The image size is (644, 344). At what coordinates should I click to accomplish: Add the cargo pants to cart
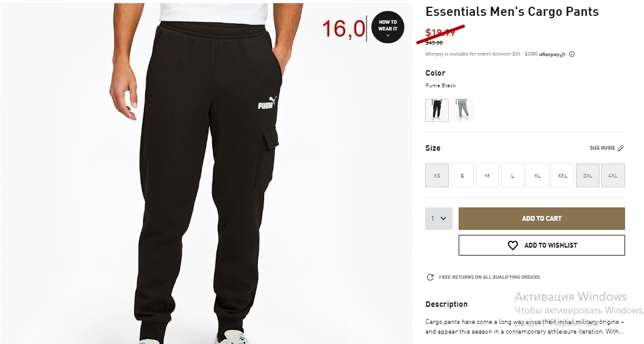click(x=542, y=218)
